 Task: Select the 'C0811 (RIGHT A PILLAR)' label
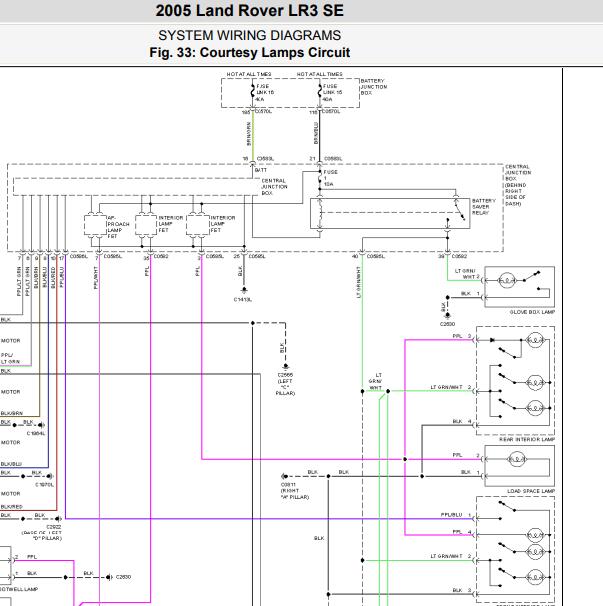[x=295, y=491]
